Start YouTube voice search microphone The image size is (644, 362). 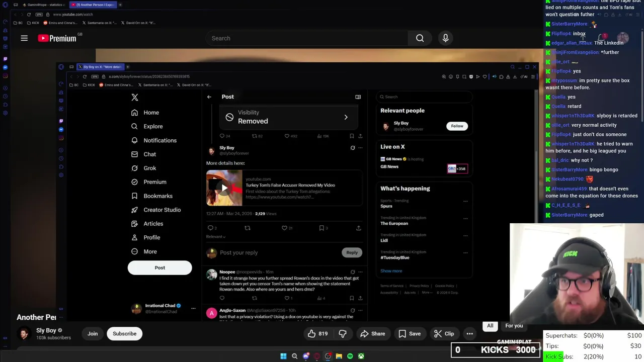point(445,38)
